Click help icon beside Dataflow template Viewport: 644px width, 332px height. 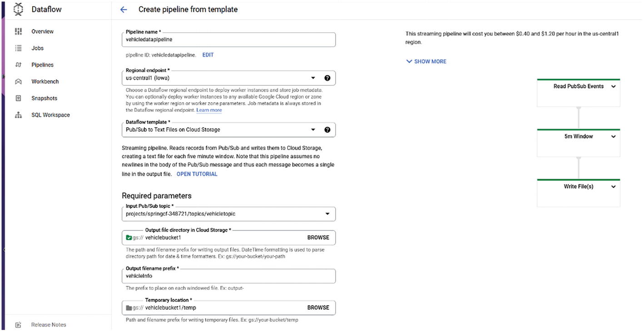(x=327, y=129)
